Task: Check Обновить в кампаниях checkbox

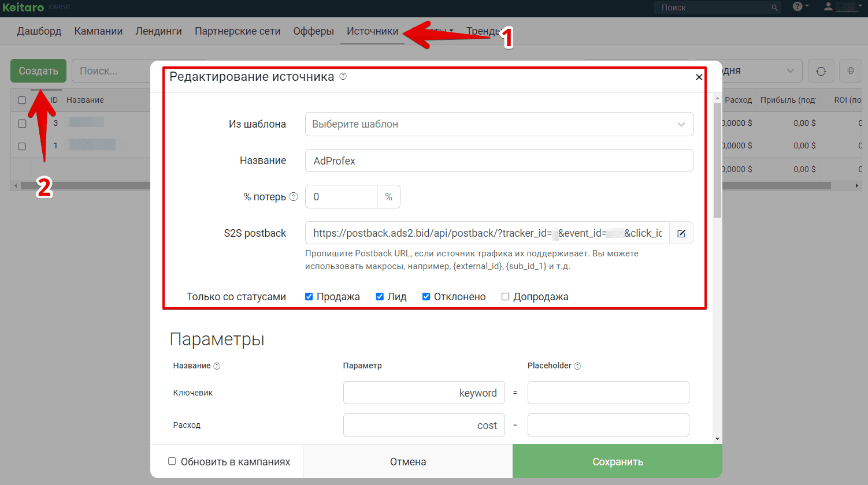Action: coord(172,461)
